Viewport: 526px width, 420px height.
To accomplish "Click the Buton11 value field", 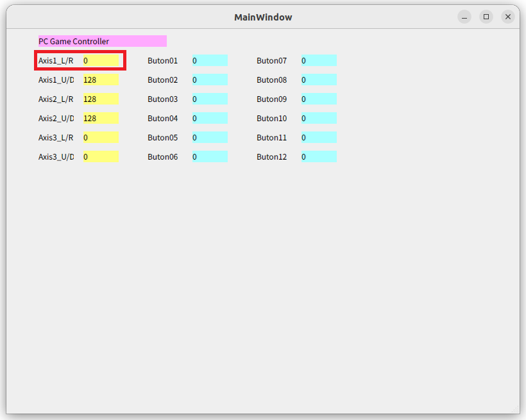I will 318,137.
